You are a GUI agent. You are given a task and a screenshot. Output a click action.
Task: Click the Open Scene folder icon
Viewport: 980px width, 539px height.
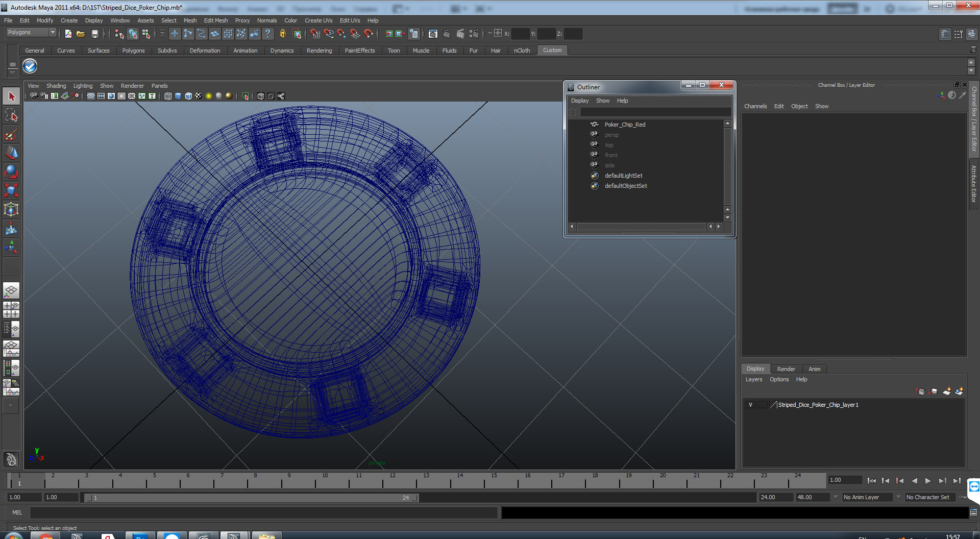(81, 34)
